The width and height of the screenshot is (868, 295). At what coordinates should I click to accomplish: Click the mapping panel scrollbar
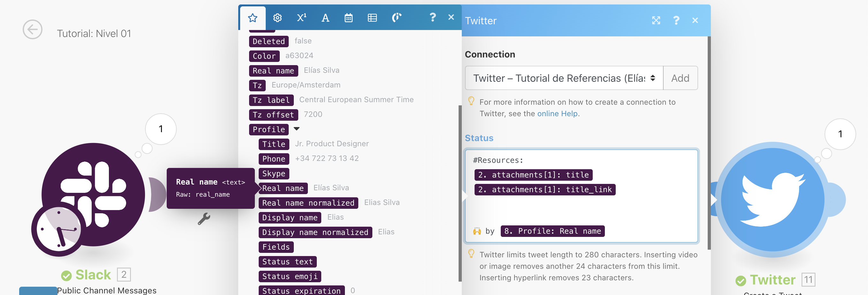[460, 193]
